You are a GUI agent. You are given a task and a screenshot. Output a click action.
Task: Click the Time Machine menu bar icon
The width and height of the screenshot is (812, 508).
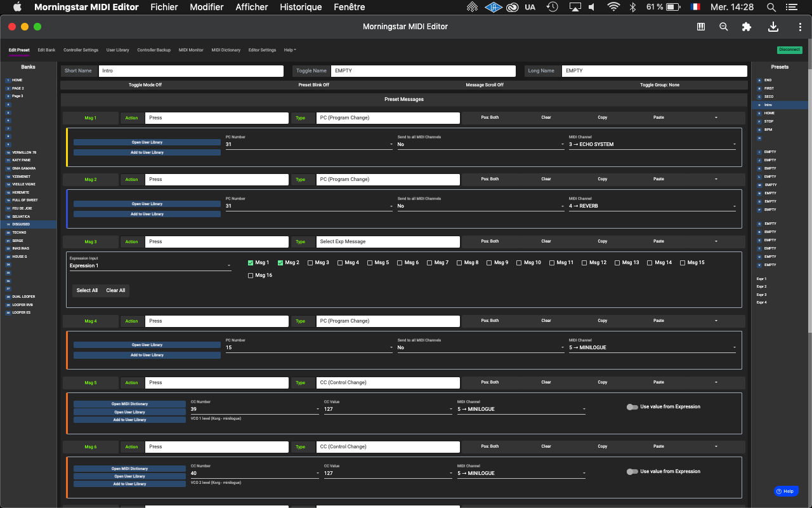coord(553,7)
